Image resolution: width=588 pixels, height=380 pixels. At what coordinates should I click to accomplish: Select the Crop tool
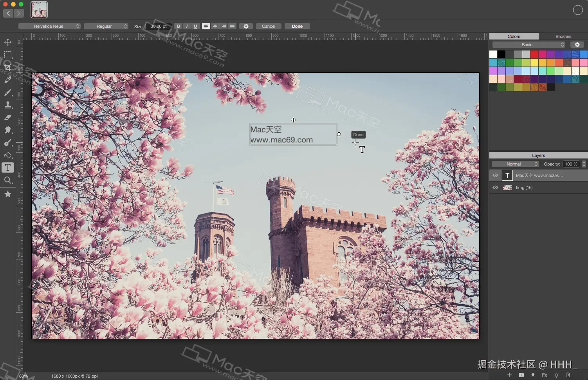point(8,67)
